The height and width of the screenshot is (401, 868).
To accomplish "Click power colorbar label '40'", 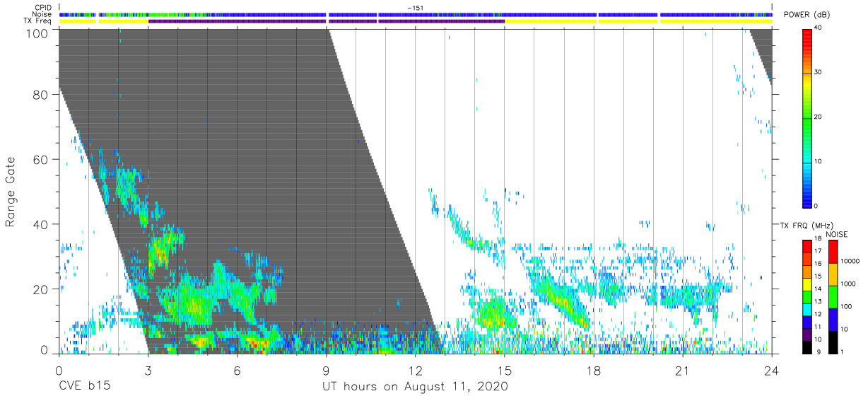I will 819,28.
